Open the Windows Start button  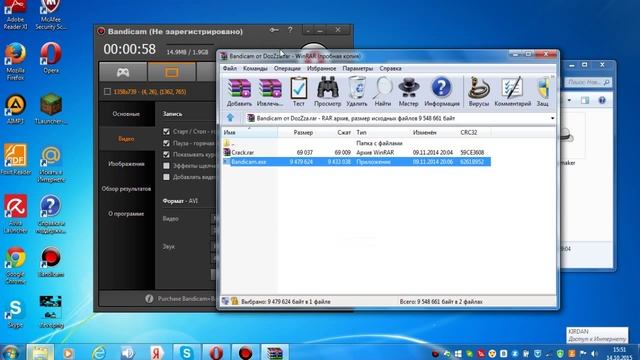[x=11, y=352]
